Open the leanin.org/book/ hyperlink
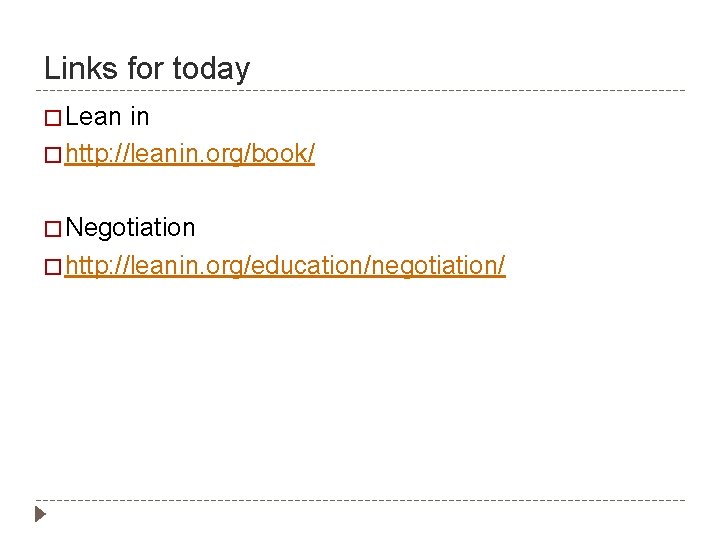The image size is (720, 540). (190, 154)
